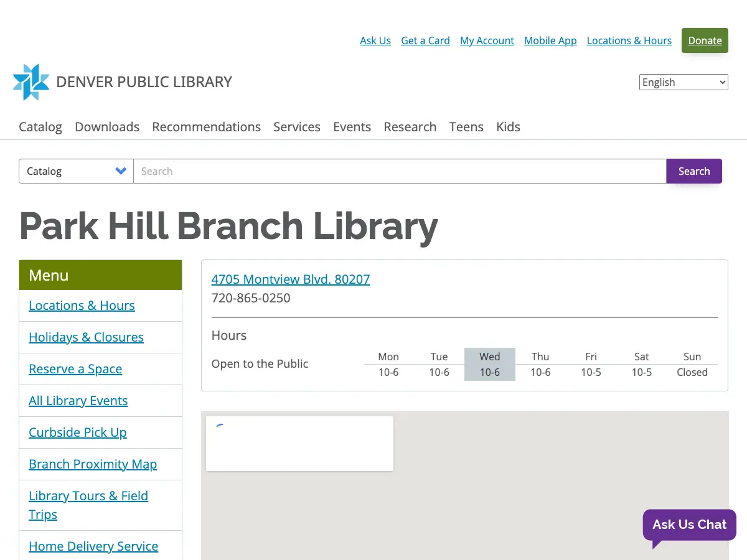The width and height of the screenshot is (747, 560).
Task: Click the green Donate button
Action: coord(705,40)
